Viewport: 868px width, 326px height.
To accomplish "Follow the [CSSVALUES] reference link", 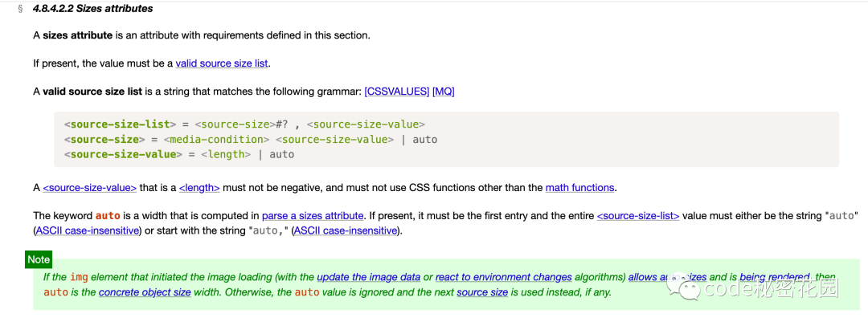I will [x=397, y=92].
